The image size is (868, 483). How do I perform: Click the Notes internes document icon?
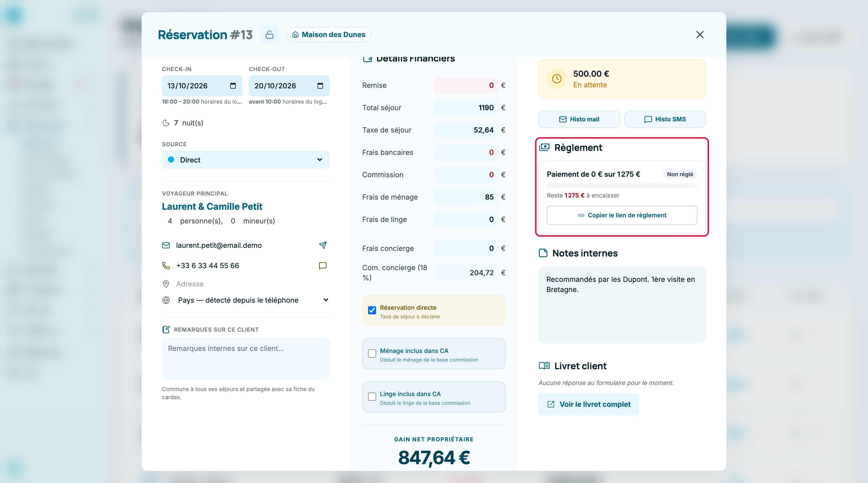543,253
